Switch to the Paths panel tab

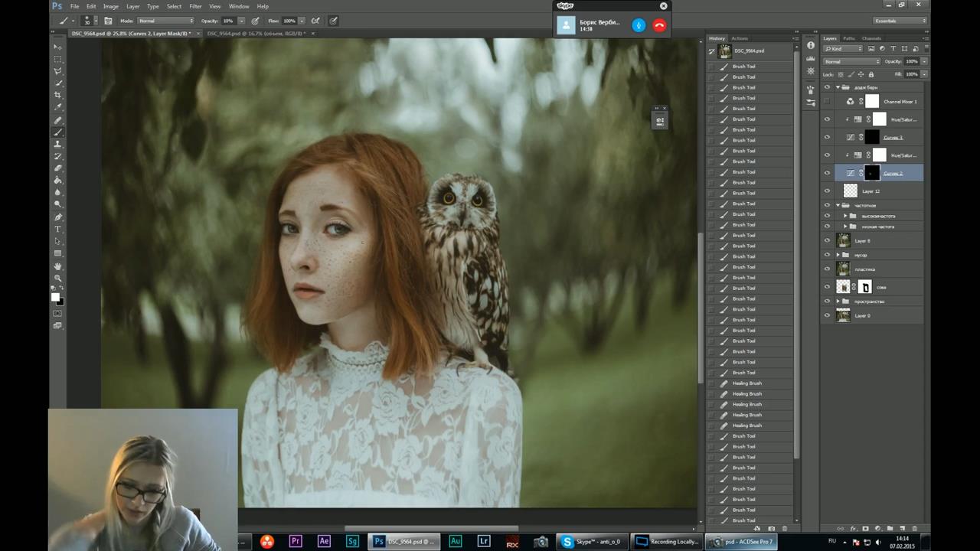[x=849, y=38]
